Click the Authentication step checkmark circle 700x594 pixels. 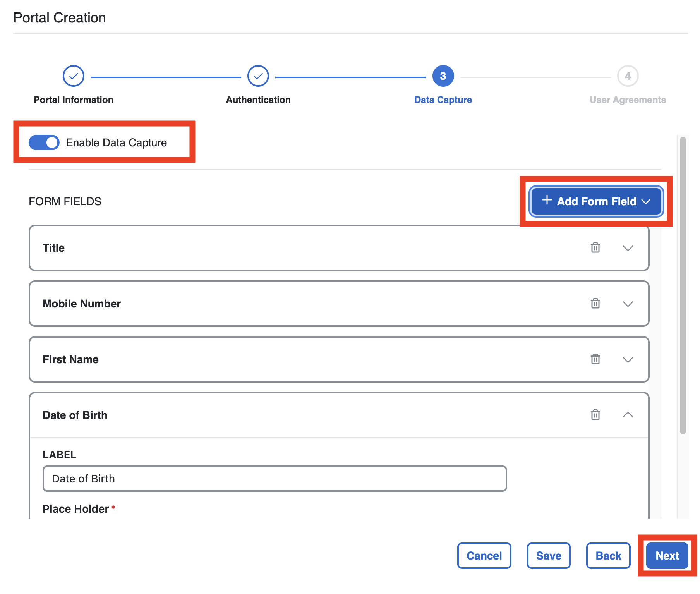coord(258,76)
